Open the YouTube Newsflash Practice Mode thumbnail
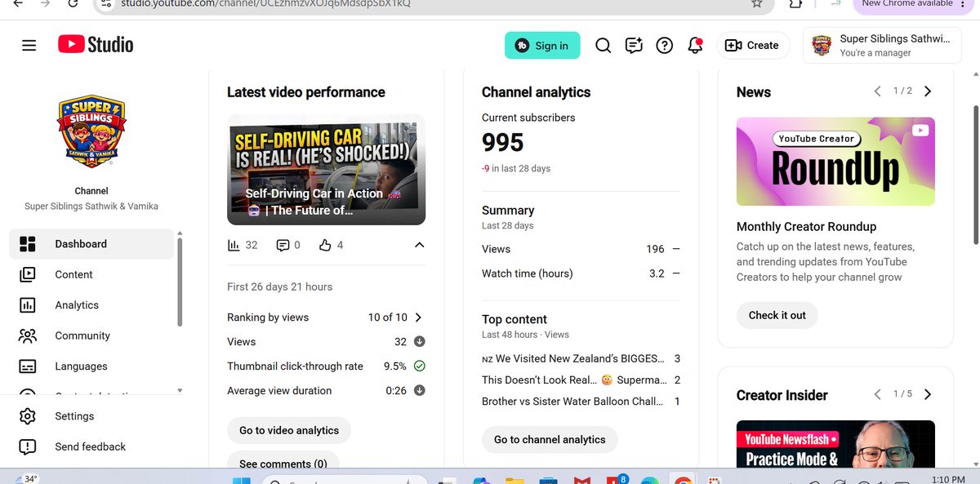Screen dimensions: 980x484 click(x=835, y=444)
